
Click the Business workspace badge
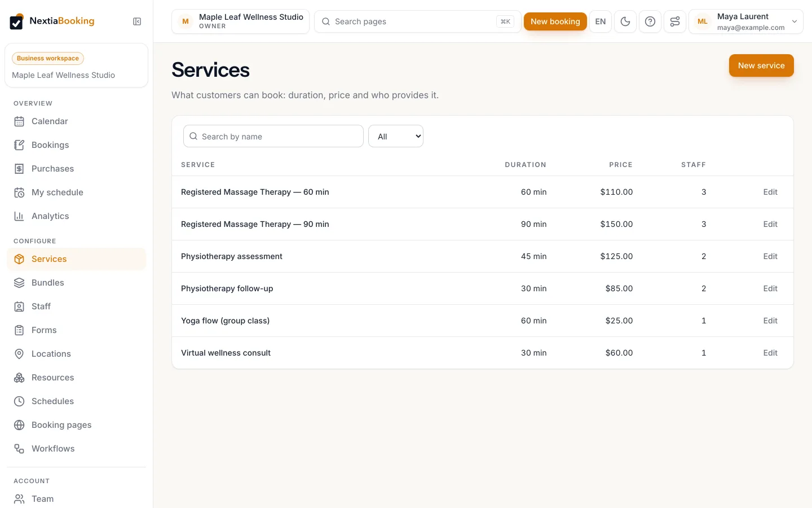(x=48, y=58)
